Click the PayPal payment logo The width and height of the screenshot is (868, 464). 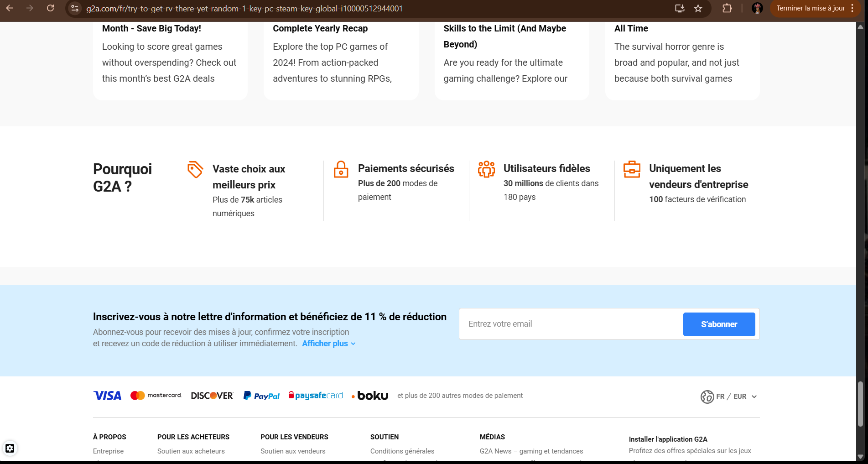261,396
